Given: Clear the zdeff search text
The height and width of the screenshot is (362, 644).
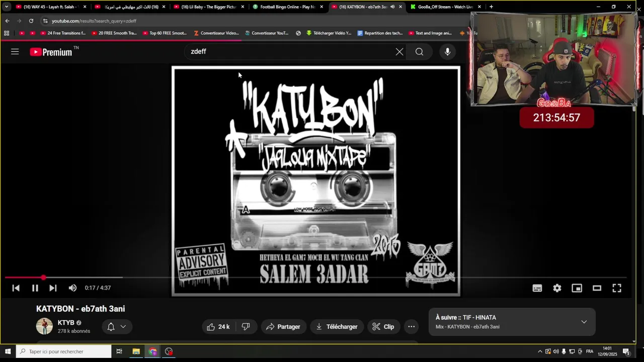Looking at the screenshot, I should tap(399, 52).
